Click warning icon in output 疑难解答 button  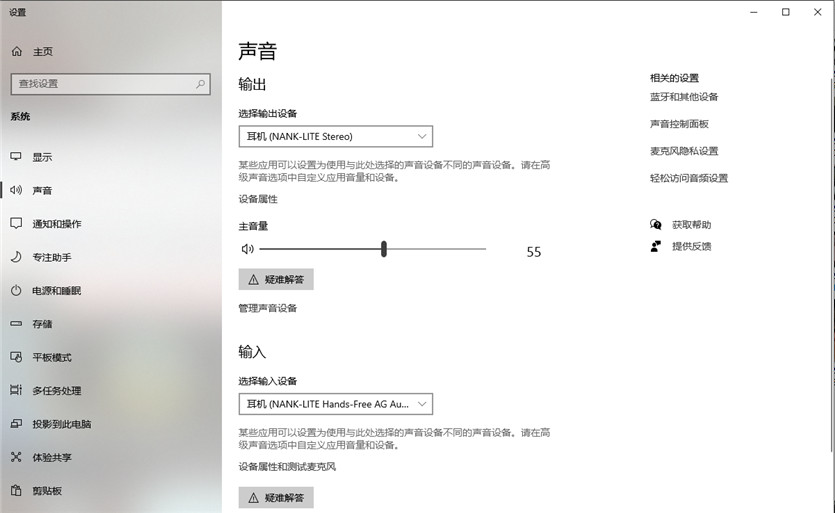[253, 280]
